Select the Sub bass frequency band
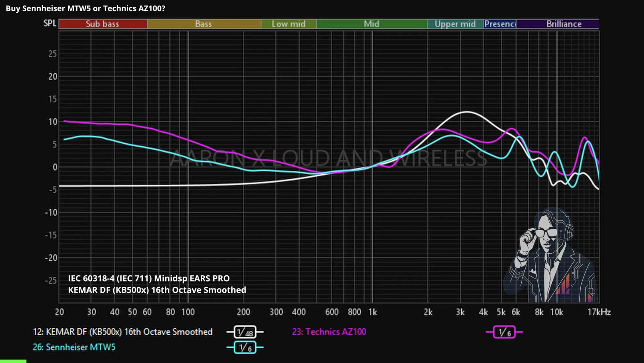 click(x=103, y=24)
